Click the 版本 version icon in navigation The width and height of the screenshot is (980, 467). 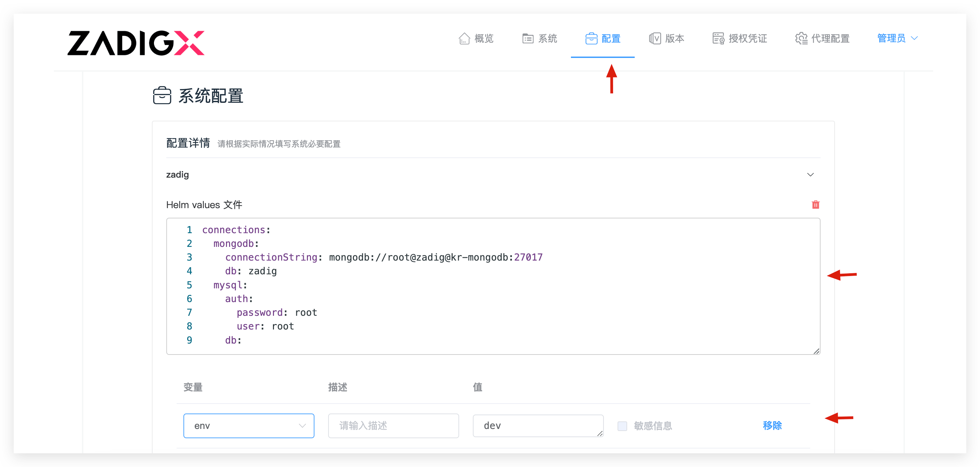[x=655, y=38]
